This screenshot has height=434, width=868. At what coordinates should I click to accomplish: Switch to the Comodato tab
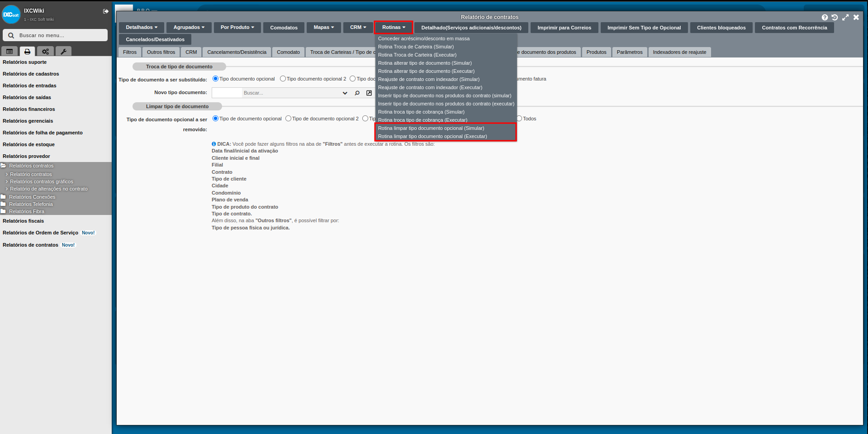click(x=288, y=52)
